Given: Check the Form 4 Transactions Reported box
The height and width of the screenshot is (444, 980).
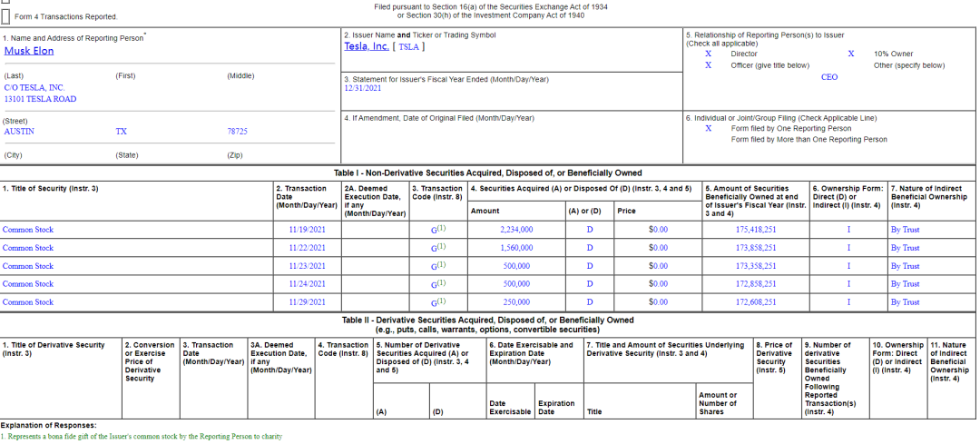Looking at the screenshot, I should [5, 17].
